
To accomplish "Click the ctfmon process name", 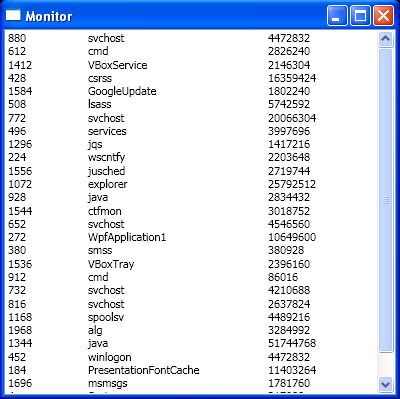I will [104, 211].
